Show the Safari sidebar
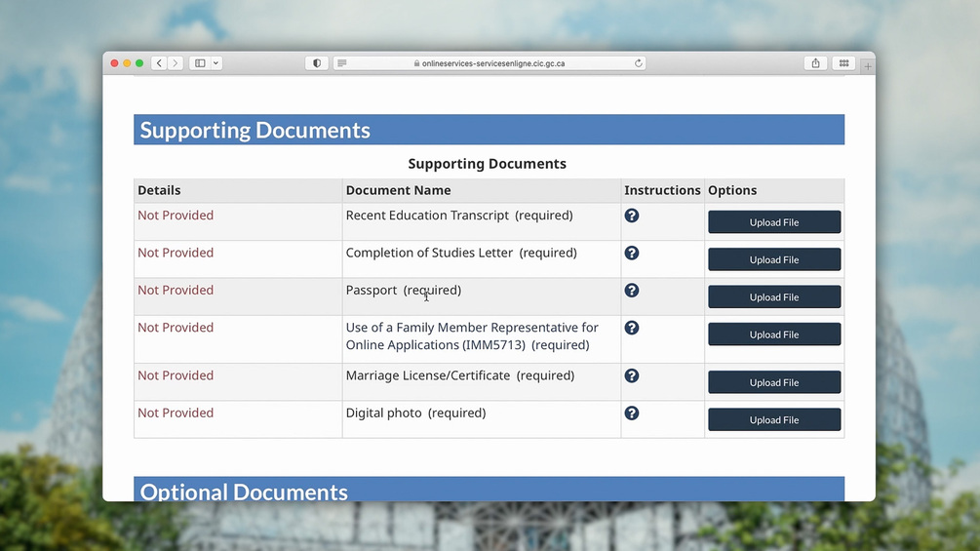The height and width of the screenshot is (551, 980). (x=200, y=63)
